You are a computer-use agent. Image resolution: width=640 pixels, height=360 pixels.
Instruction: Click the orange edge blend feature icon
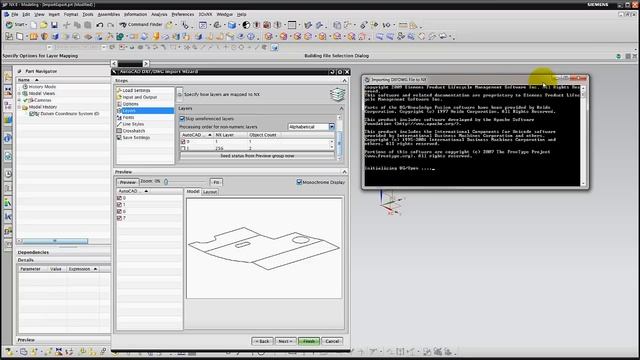click(x=156, y=36)
